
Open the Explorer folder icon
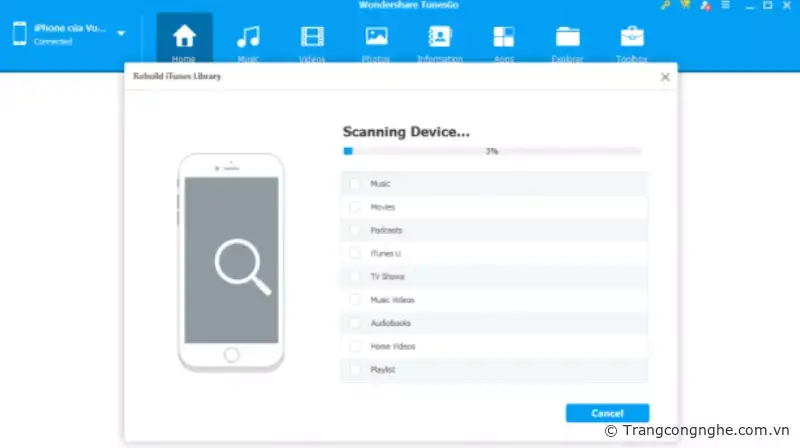568,38
